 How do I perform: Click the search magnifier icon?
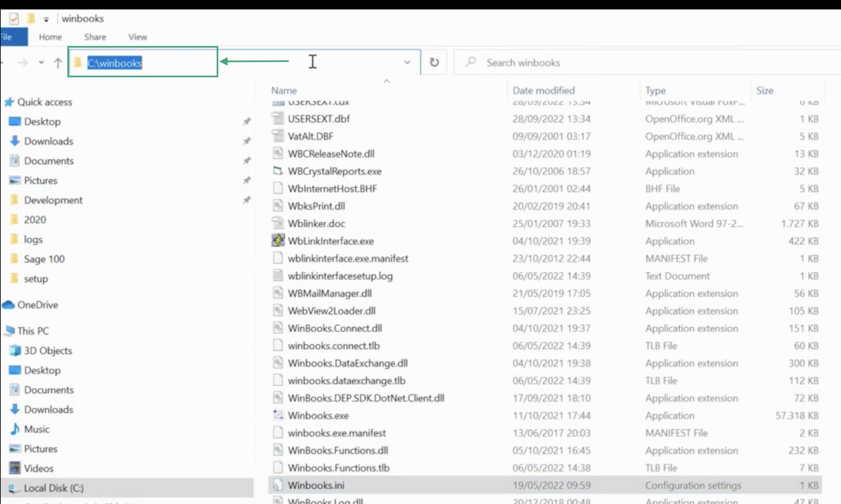point(470,62)
